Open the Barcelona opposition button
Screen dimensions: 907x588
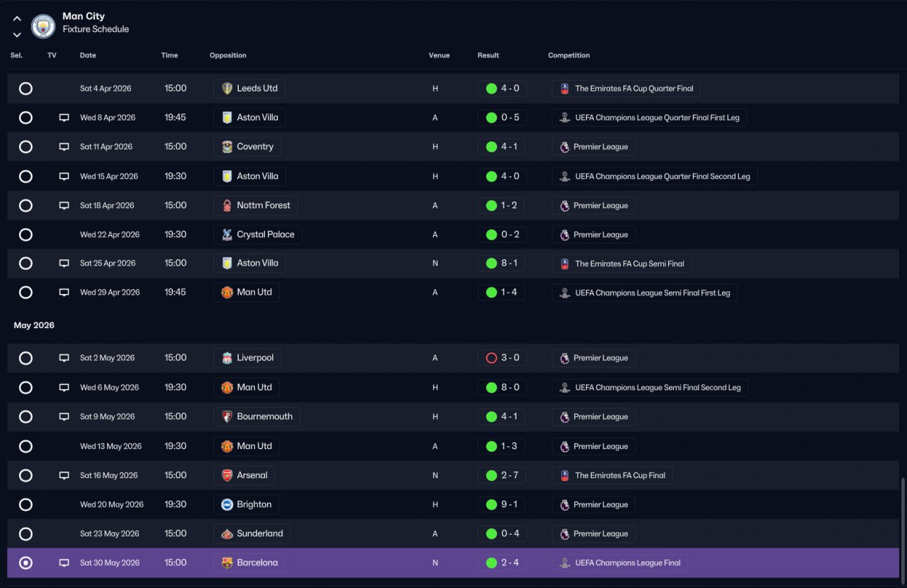point(250,563)
